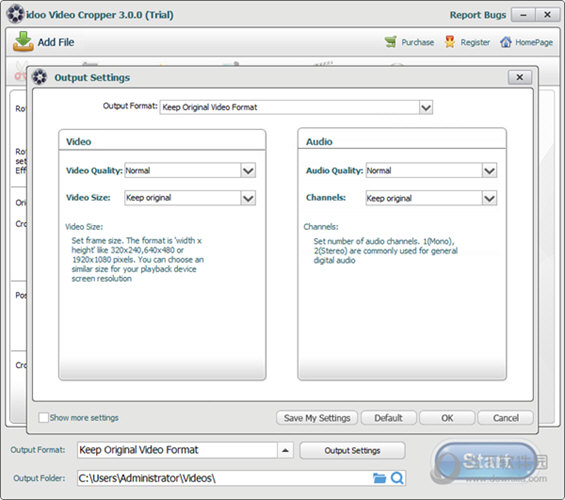Click the Video Quality 'Normal' value
The image size is (565, 500).
[x=138, y=170]
